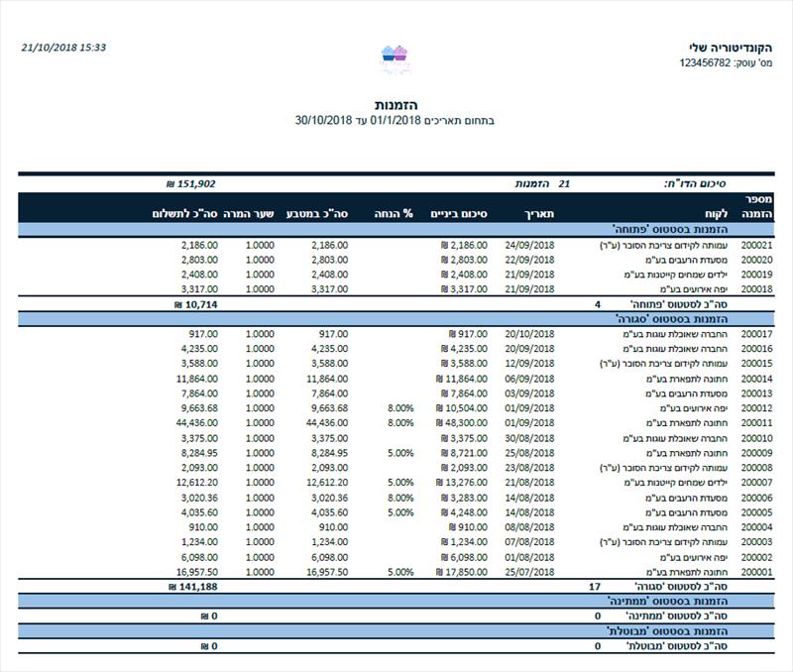Select the 'הזמנות' report title
The height and width of the screenshot is (672, 793).
click(x=396, y=105)
